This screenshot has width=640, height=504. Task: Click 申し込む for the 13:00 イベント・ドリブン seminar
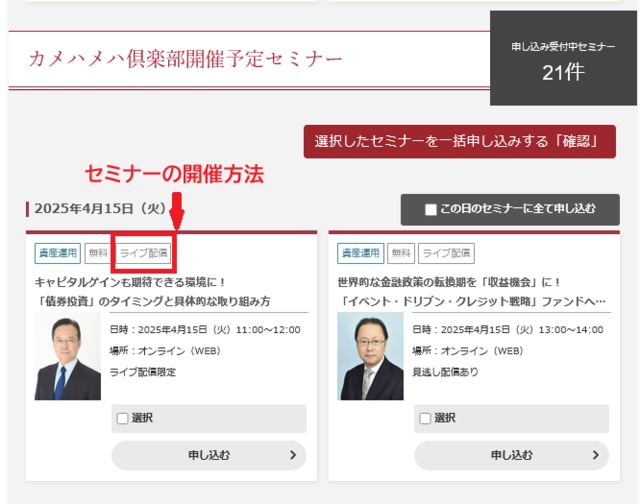click(x=511, y=455)
